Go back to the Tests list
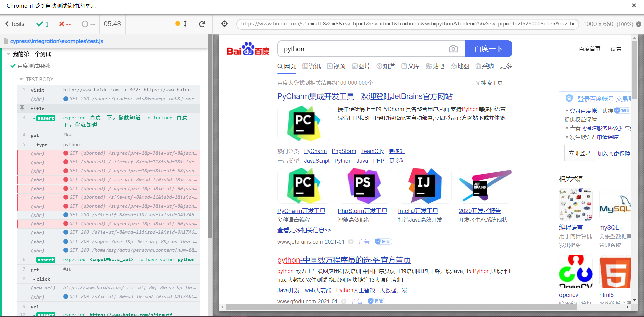This screenshot has width=644, height=317. tap(15, 24)
